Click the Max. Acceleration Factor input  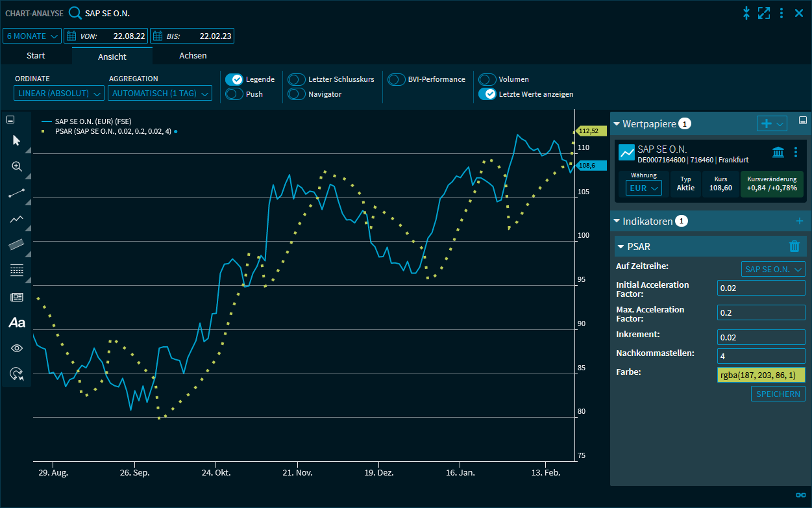(761, 313)
